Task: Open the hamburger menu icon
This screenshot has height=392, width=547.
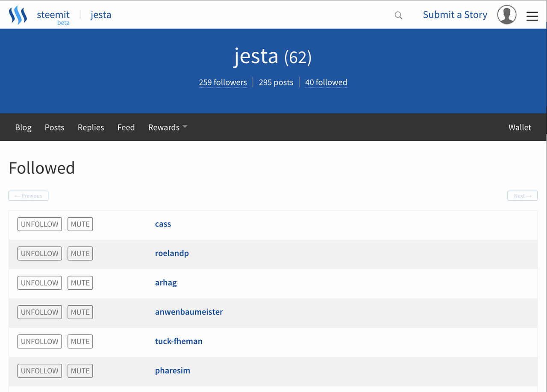Action: tap(532, 16)
